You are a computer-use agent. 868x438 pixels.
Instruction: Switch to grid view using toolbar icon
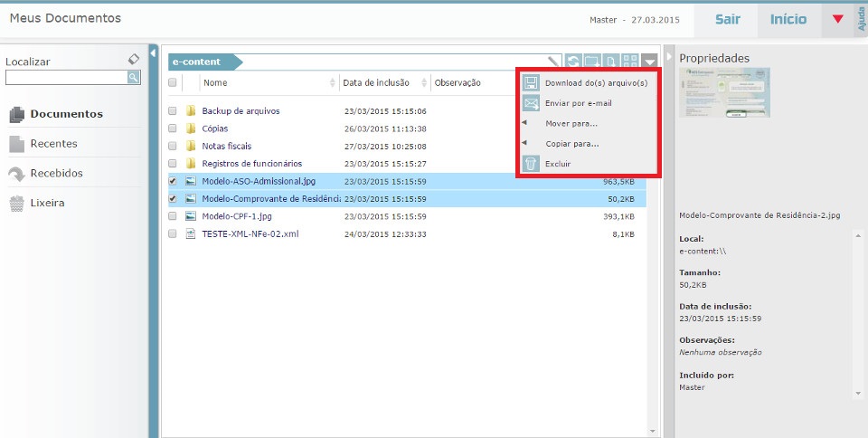(631, 62)
